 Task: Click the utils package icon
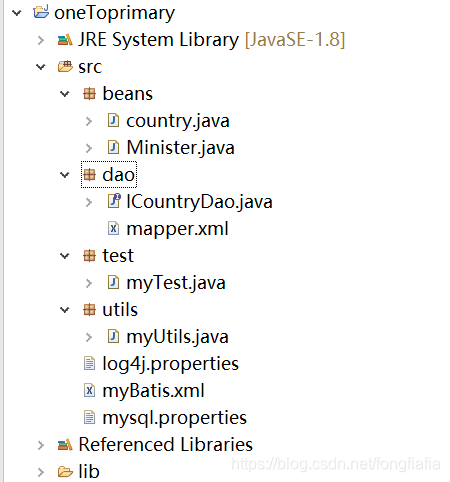tap(89, 310)
